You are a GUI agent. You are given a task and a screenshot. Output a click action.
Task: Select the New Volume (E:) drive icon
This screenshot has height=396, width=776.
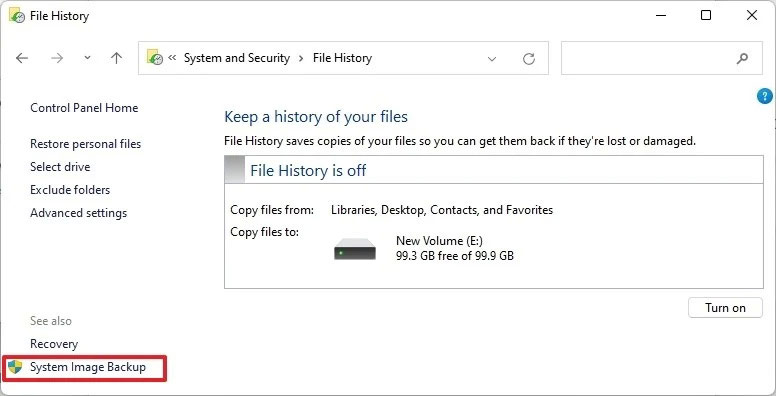(355, 249)
